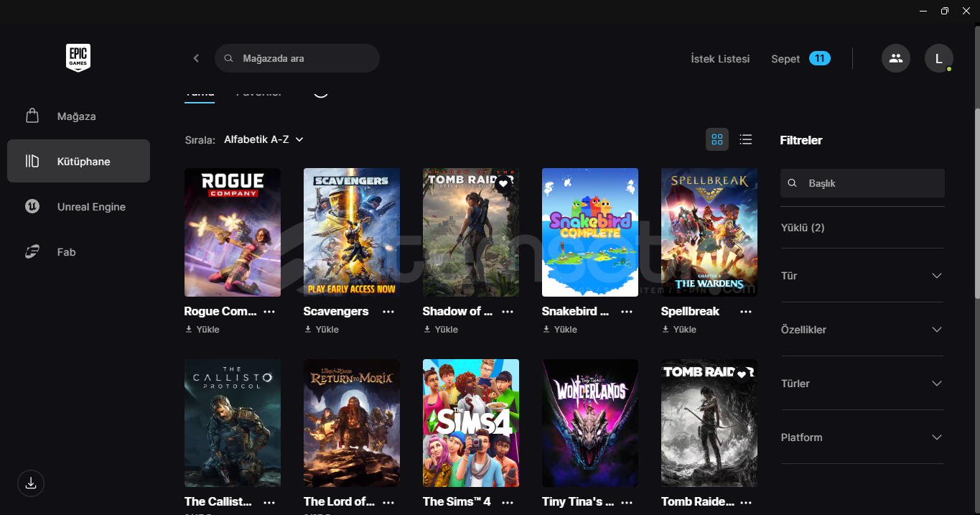Filter by Yüklü (2) installed games
This screenshot has width=980, height=515.
pos(803,228)
